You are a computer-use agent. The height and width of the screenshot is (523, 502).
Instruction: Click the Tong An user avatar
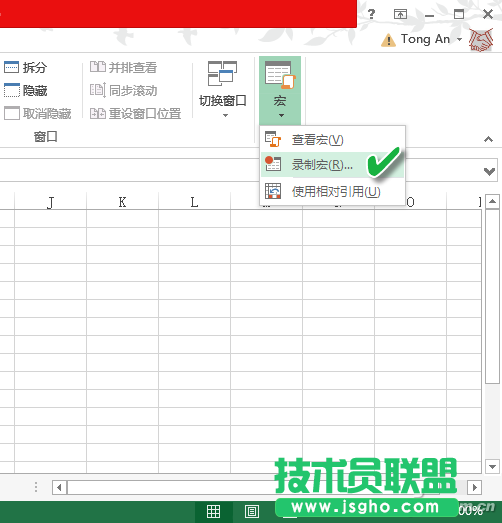(481, 40)
